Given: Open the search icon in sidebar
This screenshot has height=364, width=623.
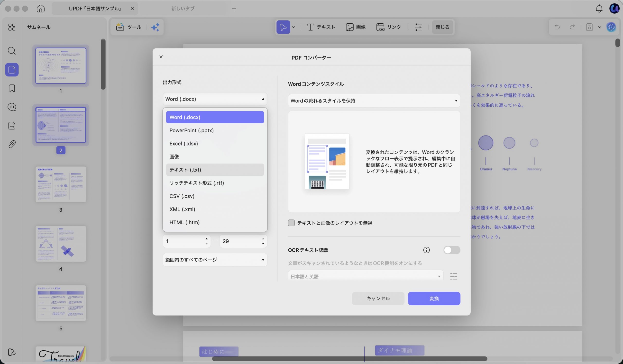Looking at the screenshot, I should point(12,51).
